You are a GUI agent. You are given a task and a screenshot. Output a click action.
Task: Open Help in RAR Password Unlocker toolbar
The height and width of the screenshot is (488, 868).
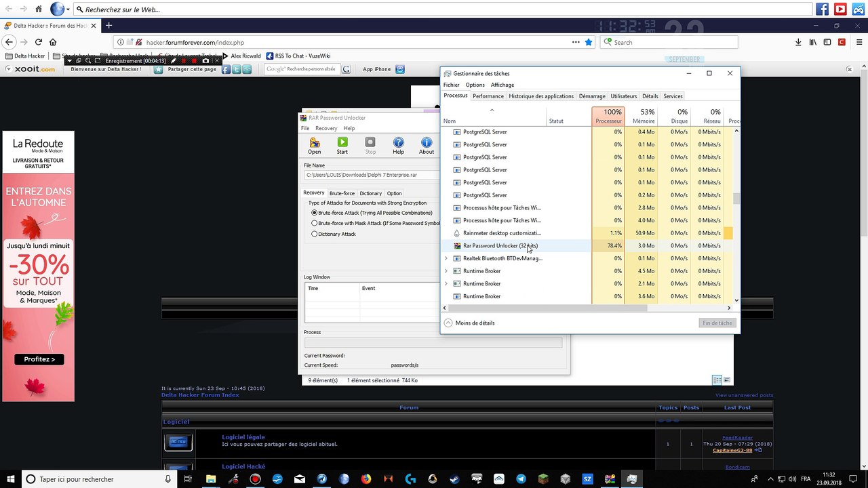pos(399,146)
